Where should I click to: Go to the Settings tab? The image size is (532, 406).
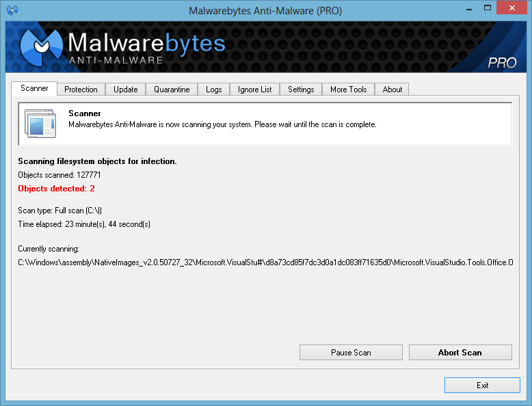point(301,90)
